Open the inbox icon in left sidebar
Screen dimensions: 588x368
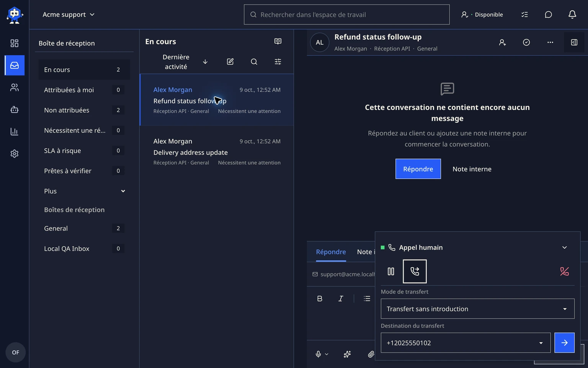[x=15, y=65]
